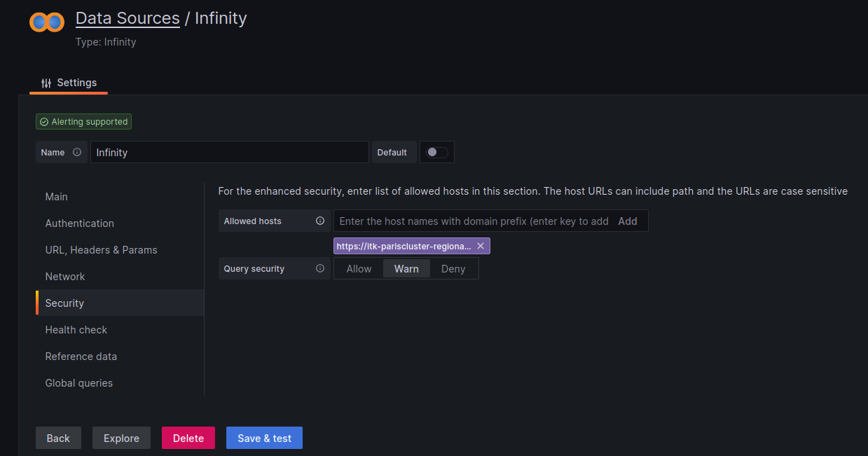Viewport: 868px width, 456px height.
Task: Switch to the Network section
Action: pyautogui.click(x=65, y=277)
